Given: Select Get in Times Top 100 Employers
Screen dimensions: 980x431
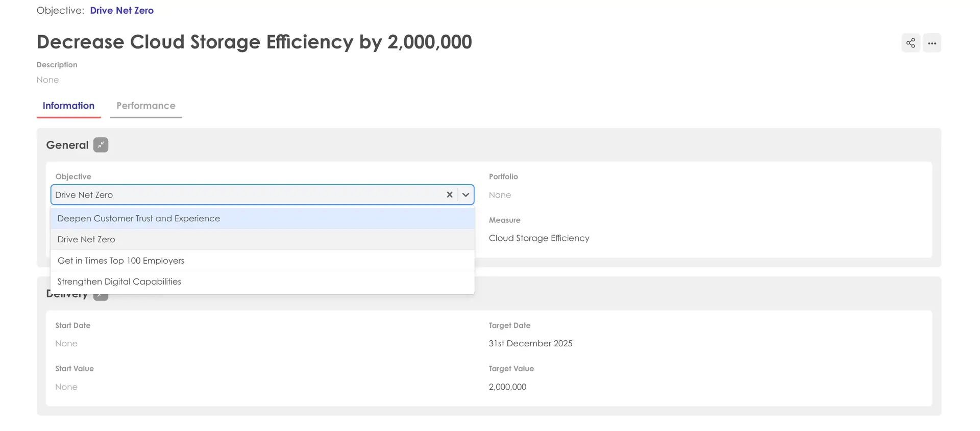Looking at the screenshot, I should point(262,261).
